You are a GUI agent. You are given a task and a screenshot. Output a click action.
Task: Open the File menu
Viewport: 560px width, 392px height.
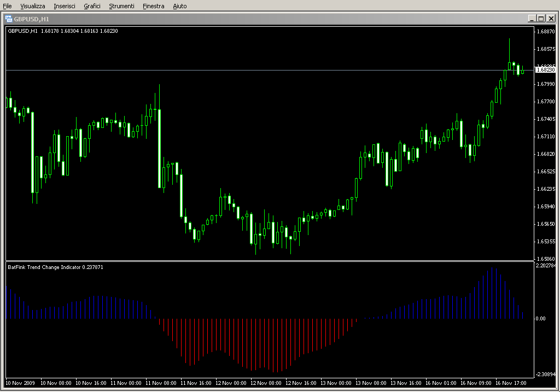pyautogui.click(x=7, y=6)
